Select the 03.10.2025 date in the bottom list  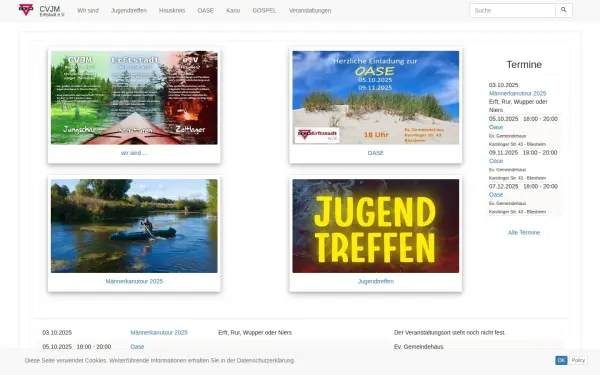57,333
